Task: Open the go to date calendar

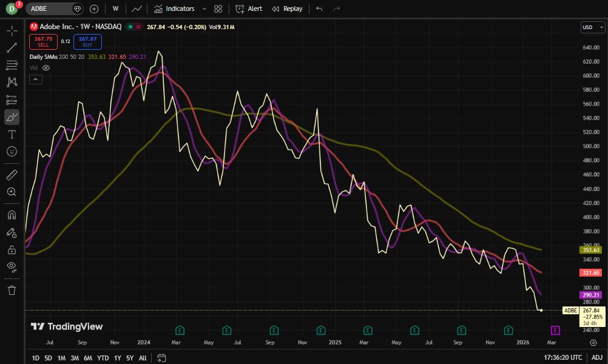Action: pos(161,358)
